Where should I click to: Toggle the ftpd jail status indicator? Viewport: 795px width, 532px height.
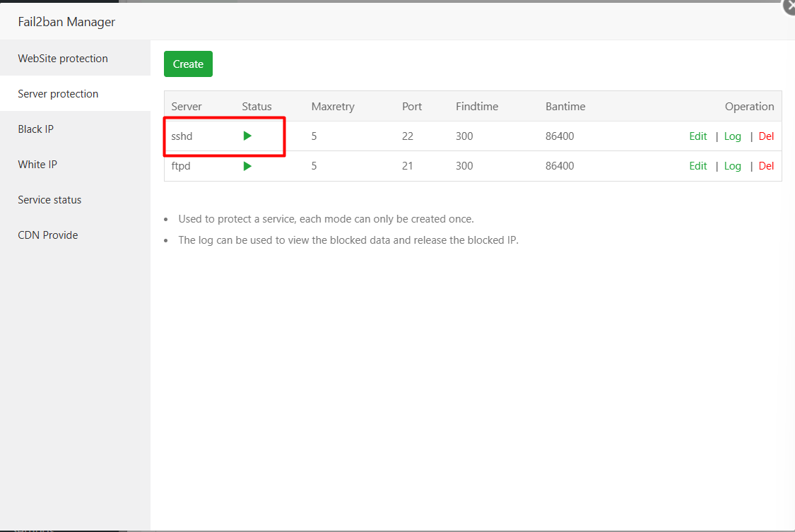247,165
